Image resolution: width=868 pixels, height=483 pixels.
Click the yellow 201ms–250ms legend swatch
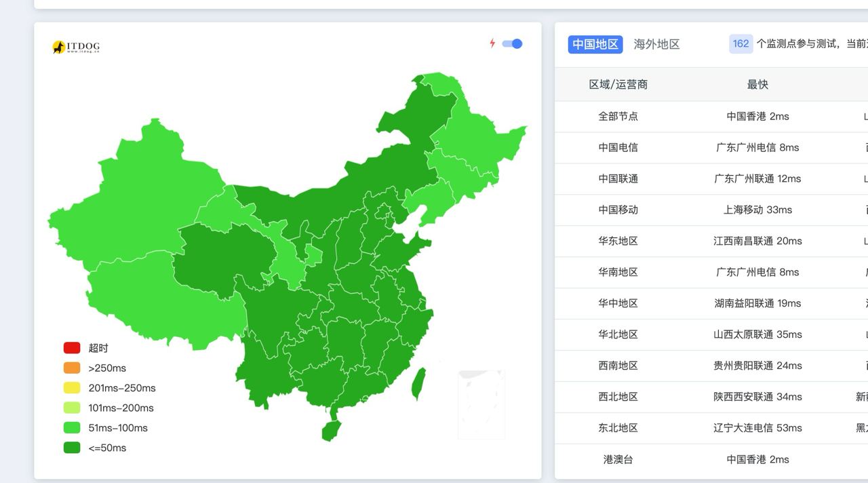click(72, 388)
